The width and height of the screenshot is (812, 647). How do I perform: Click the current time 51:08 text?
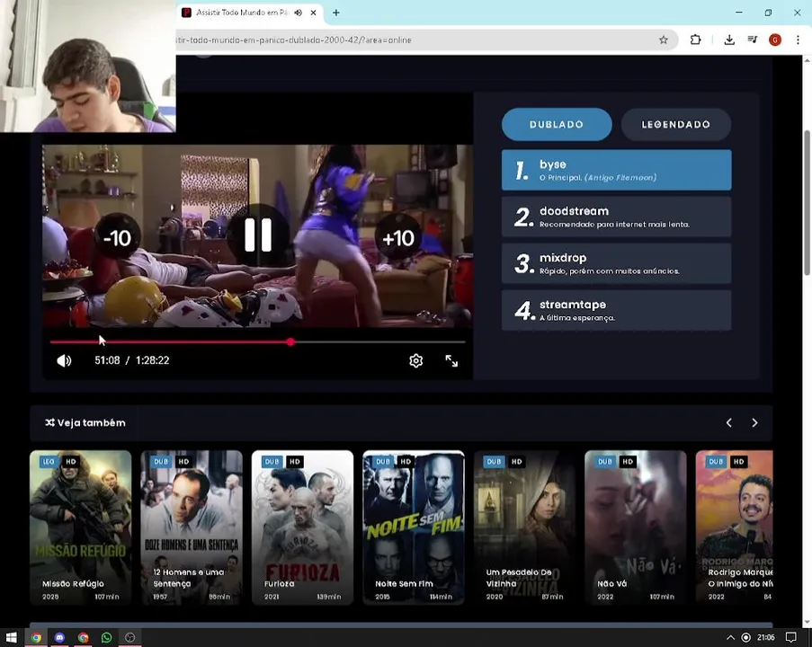[107, 360]
